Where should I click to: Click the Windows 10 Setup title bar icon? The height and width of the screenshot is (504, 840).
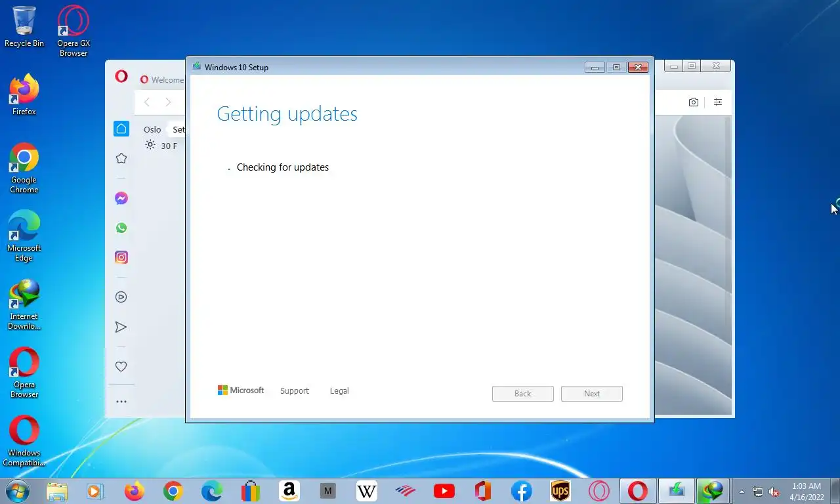[196, 66]
